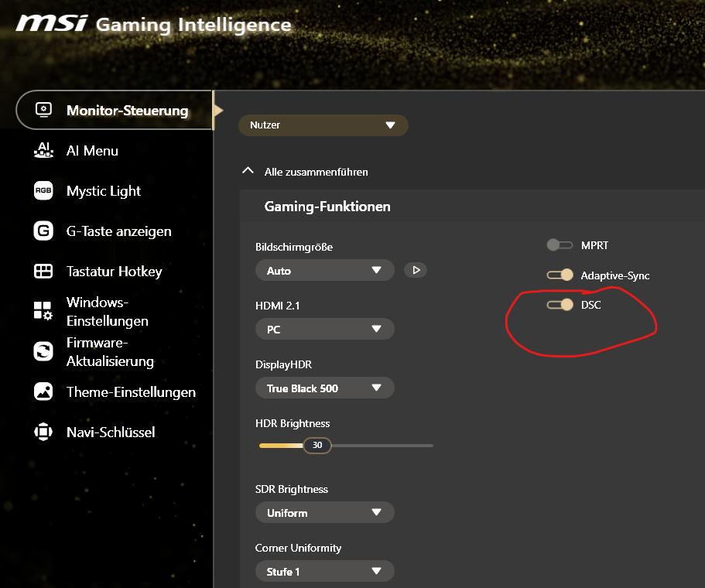Turn off the DSC toggle
Viewport: 705px width, 588px height.
point(560,305)
